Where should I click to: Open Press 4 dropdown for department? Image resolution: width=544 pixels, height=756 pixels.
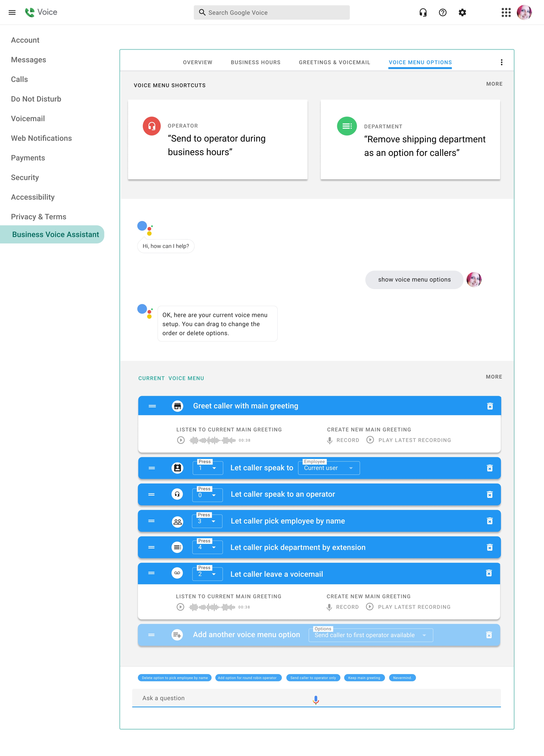tap(207, 547)
